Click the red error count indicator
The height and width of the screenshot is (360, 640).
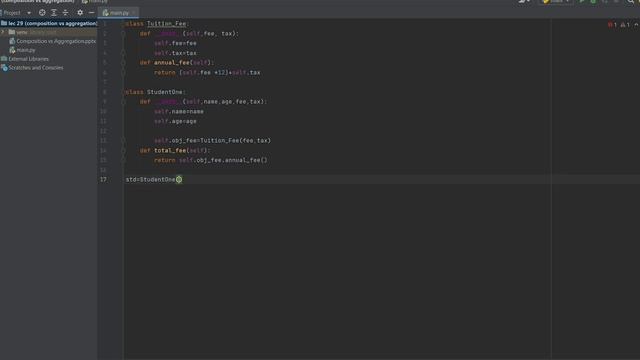coord(612,25)
